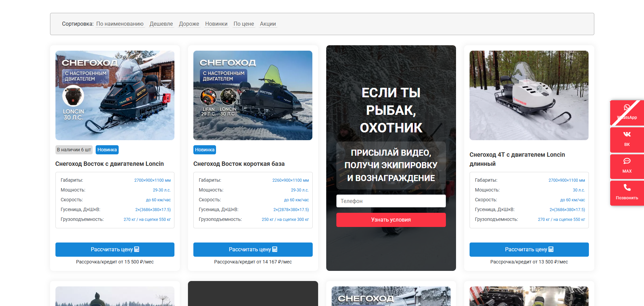Open the MAX messenger chat button

pos(627,166)
